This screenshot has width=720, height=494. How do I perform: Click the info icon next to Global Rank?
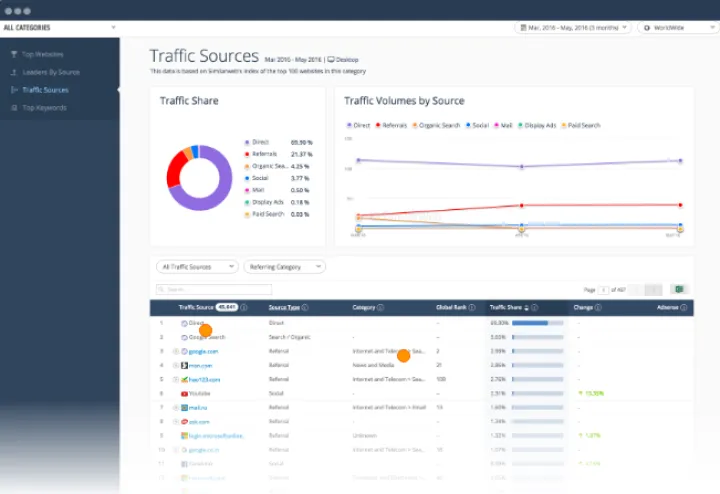[x=471, y=308]
